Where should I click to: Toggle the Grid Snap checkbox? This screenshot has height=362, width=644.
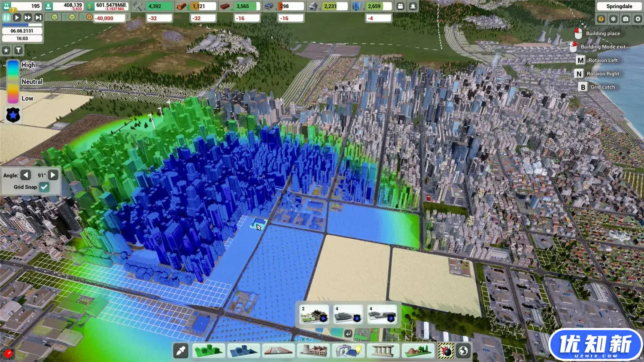(44, 187)
